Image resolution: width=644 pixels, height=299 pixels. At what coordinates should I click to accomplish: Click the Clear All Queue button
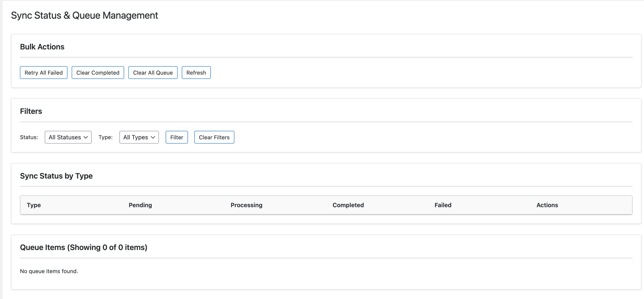click(153, 72)
